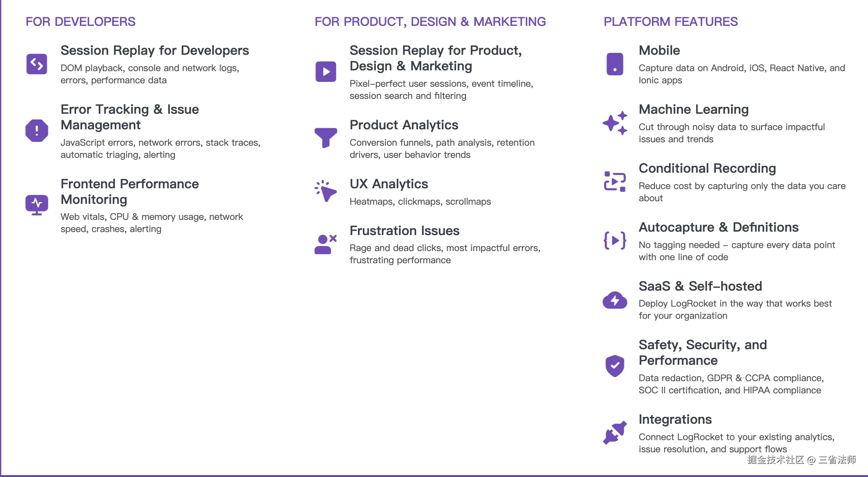This screenshot has width=868, height=477.
Task: Click the Product Analytics funnel icon
Action: (326, 137)
